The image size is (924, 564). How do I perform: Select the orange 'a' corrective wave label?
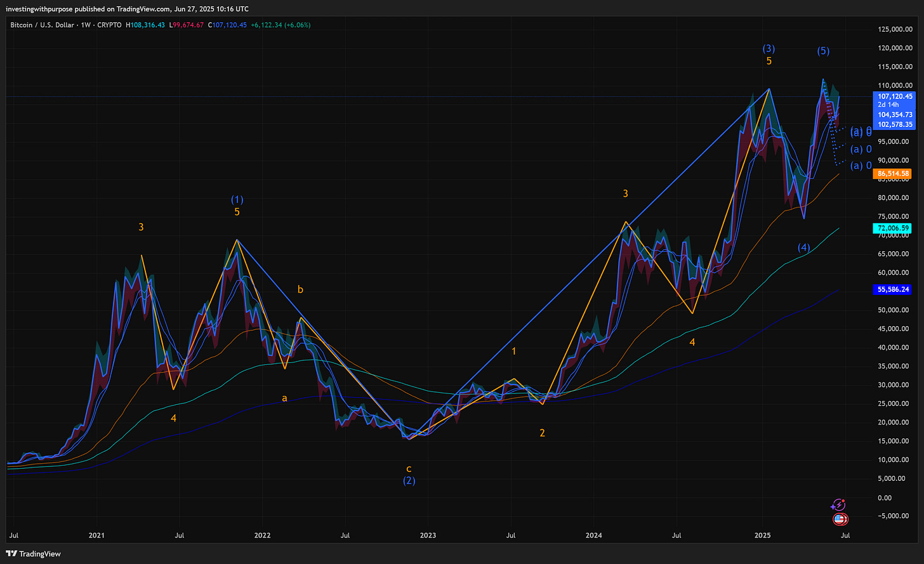point(284,398)
